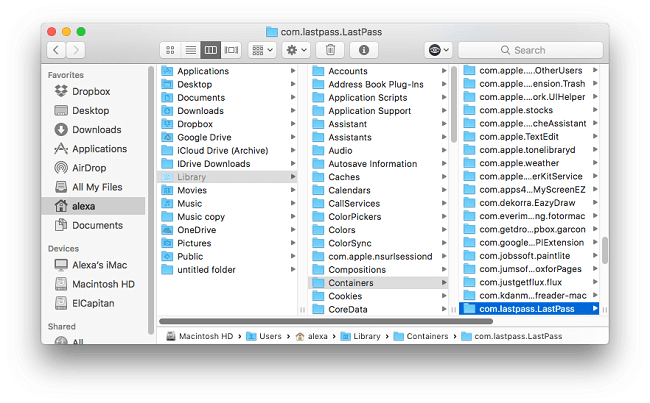Expand the Movies folder arrow

point(293,190)
